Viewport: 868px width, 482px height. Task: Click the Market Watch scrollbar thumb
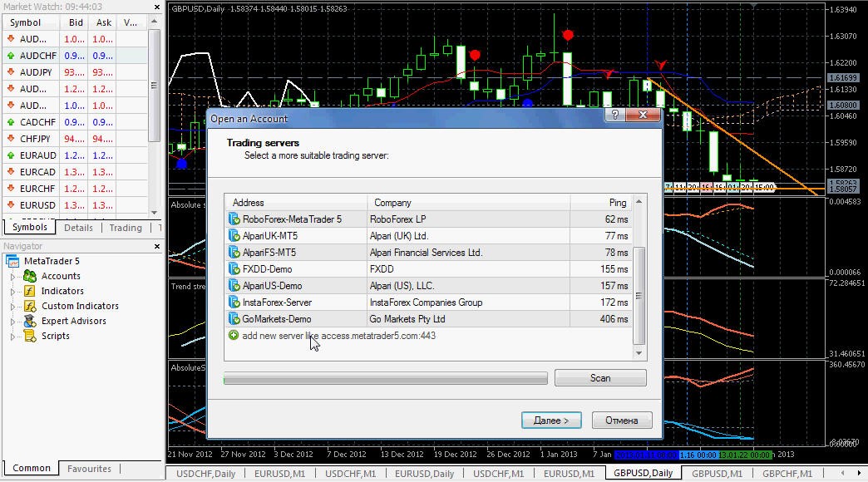coord(155,86)
